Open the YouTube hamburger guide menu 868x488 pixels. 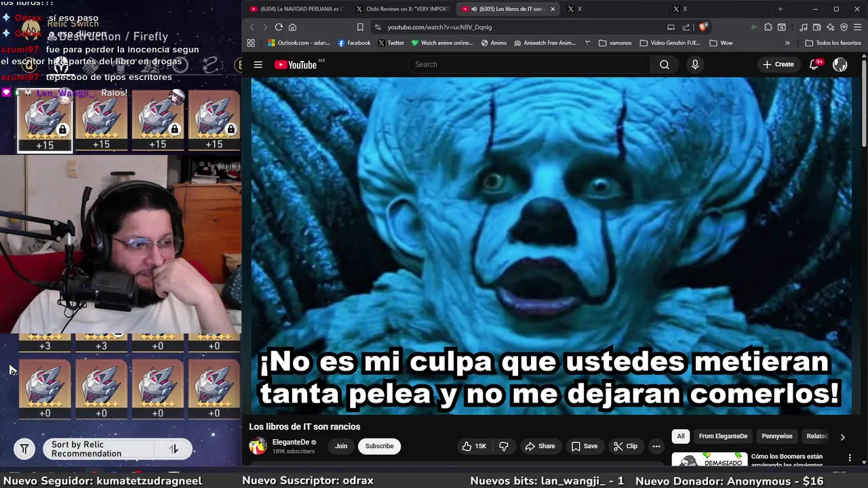258,64
